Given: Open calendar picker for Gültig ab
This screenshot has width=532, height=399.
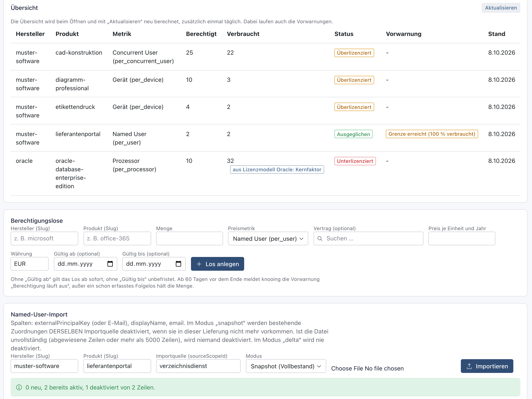Looking at the screenshot, I should pos(110,264).
